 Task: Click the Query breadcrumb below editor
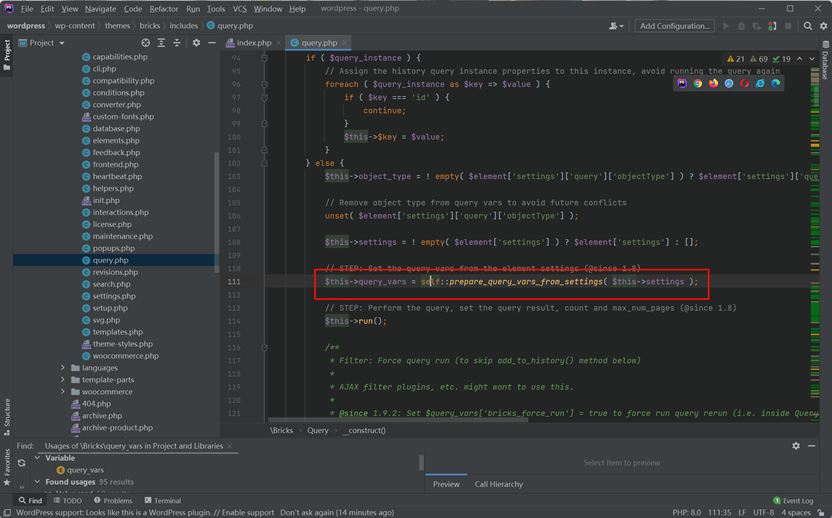coord(318,430)
